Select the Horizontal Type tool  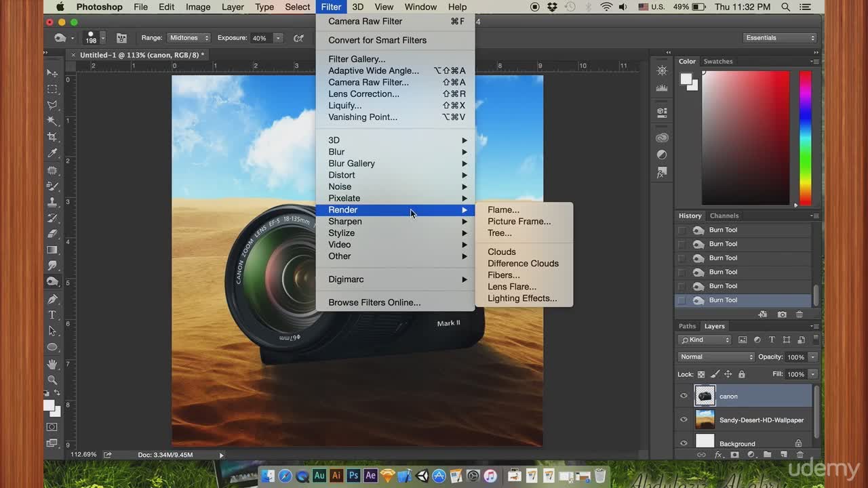point(52,315)
